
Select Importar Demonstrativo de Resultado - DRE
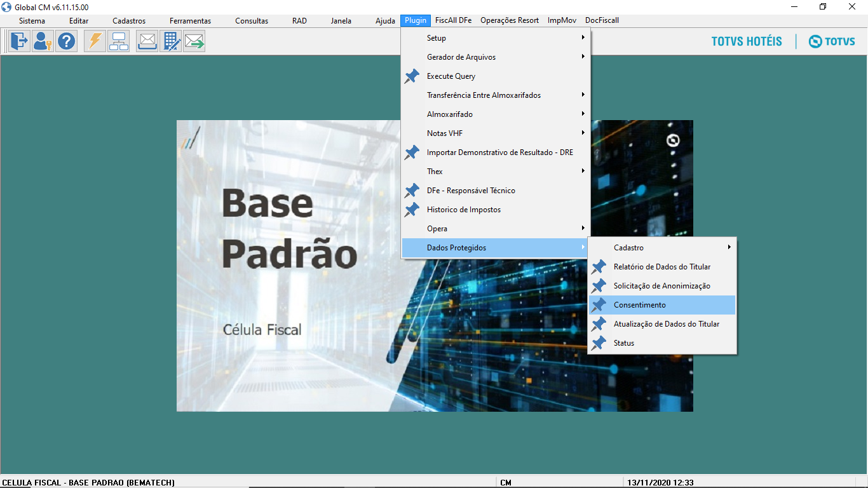[x=496, y=152]
